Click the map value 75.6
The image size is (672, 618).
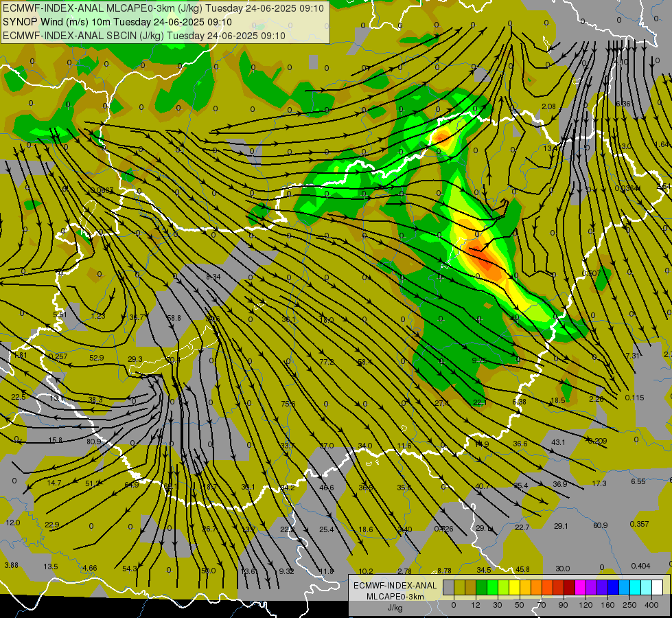288,404
